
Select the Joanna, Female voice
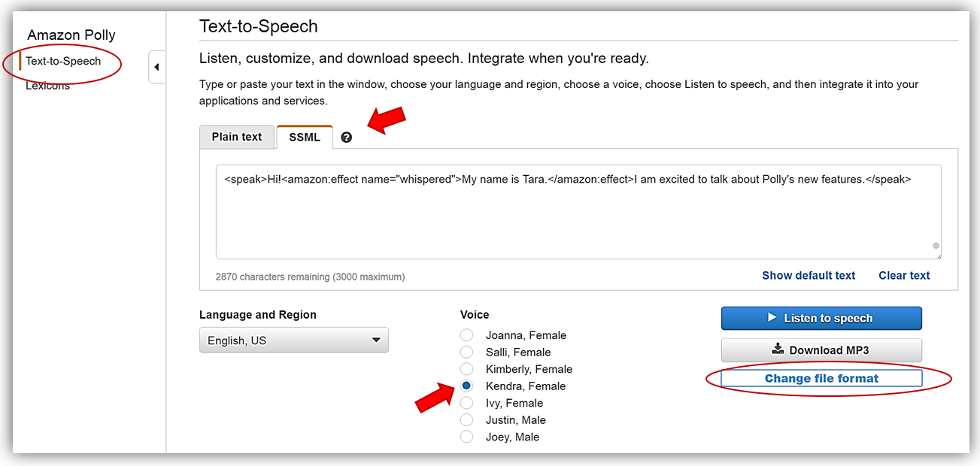467,335
